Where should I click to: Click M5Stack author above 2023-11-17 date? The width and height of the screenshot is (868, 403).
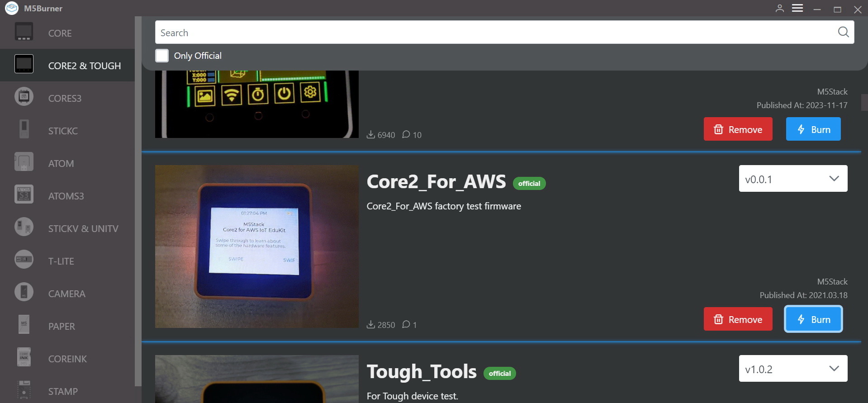click(x=832, y=92)
